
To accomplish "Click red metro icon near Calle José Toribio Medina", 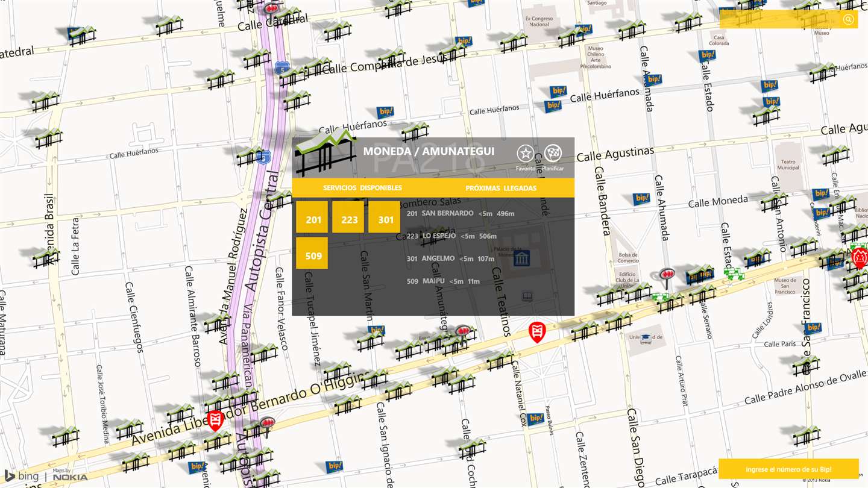I will (x=215, y=420).
